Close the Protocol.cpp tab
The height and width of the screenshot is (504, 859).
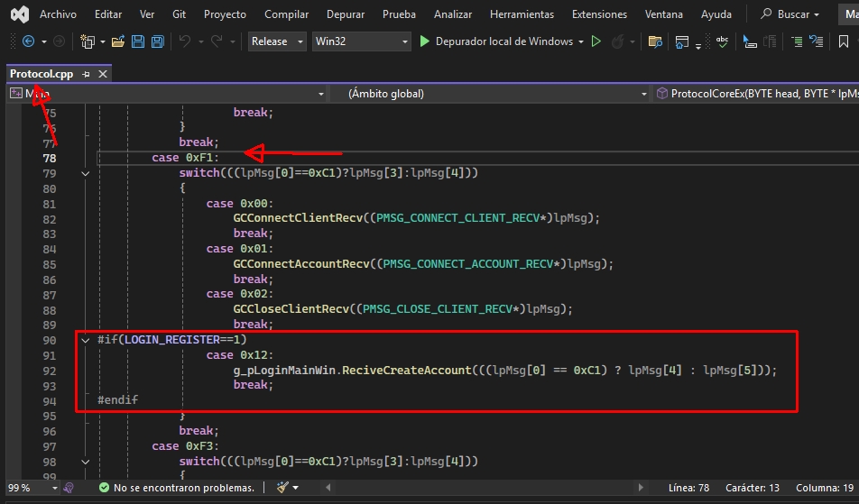103,74
